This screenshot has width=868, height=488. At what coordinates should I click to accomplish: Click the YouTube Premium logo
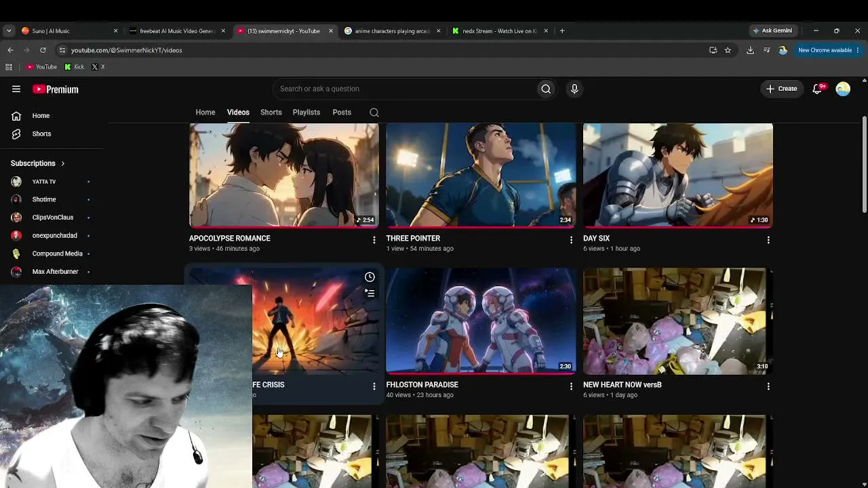(56, 89)
